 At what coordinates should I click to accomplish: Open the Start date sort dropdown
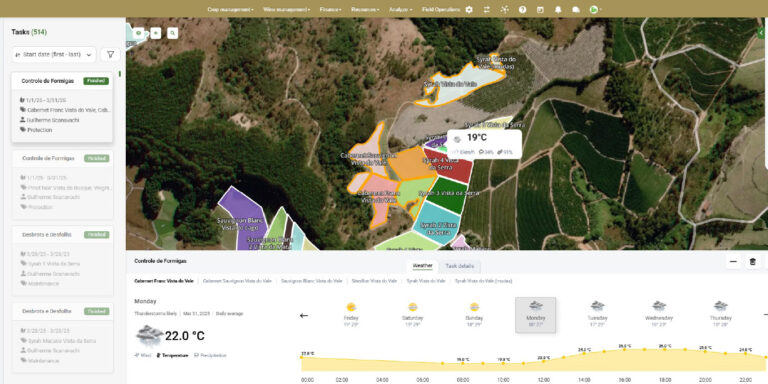coord(54,55)
